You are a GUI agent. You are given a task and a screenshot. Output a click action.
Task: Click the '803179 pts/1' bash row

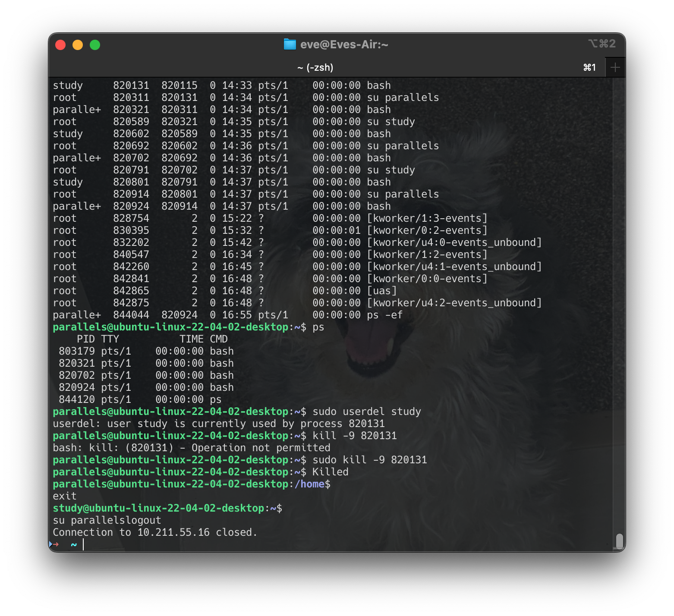(x=146, y=351)
